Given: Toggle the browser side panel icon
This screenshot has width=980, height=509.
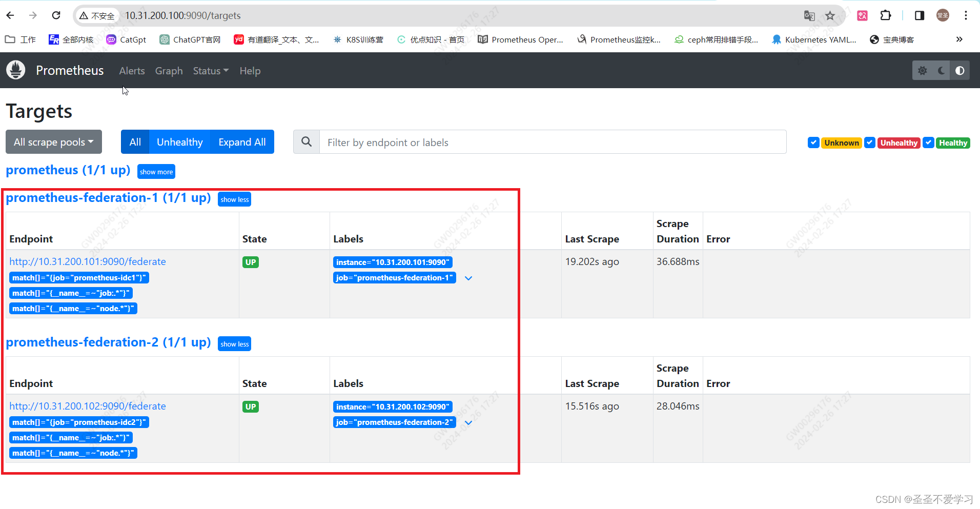Looking at the screenshot, I should (920, 15).
